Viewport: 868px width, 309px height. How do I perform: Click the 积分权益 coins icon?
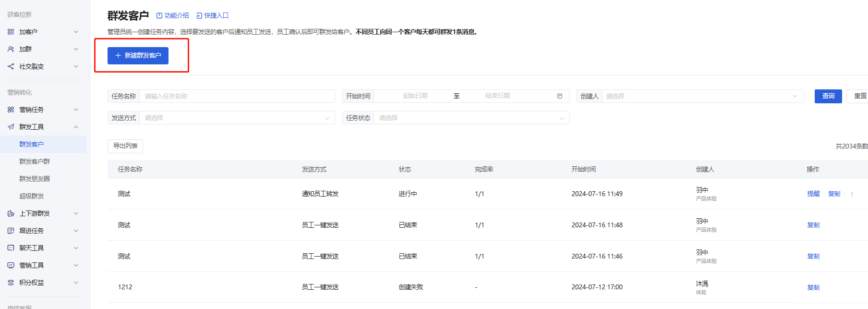pyautogui.click(x=11, y=283)
